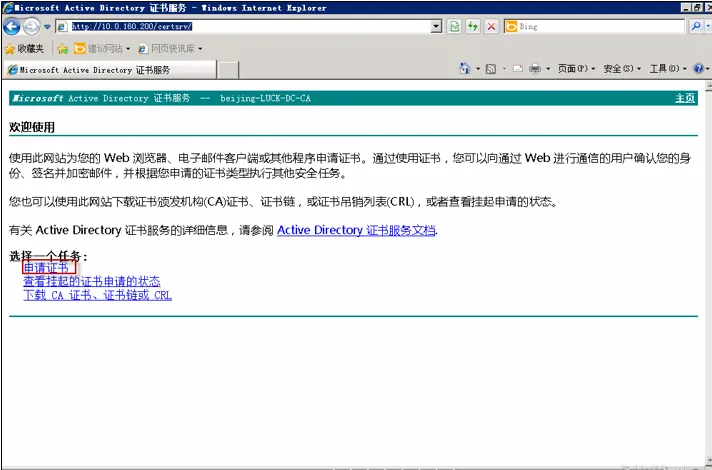The image size is (712, 470).
Task: Click the Read Mail envelope icon
Action: pyautogui.click(x=518, y=69)
